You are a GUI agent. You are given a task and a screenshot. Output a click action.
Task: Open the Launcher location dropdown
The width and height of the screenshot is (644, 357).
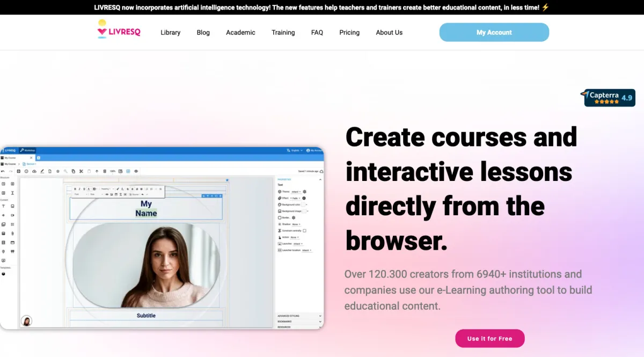(306, 250)
